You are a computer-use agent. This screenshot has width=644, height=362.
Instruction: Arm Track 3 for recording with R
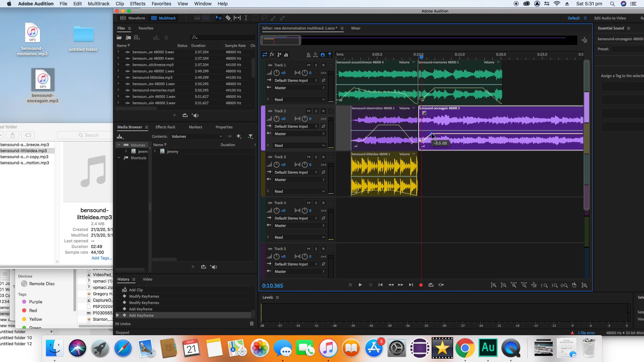[x=324, y=157]
